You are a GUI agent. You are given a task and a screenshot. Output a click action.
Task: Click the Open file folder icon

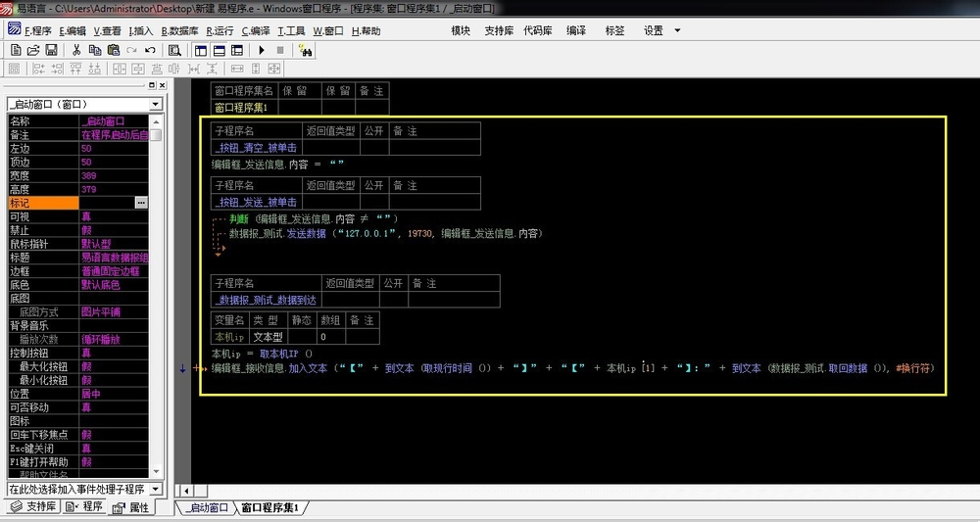[32, 49]
